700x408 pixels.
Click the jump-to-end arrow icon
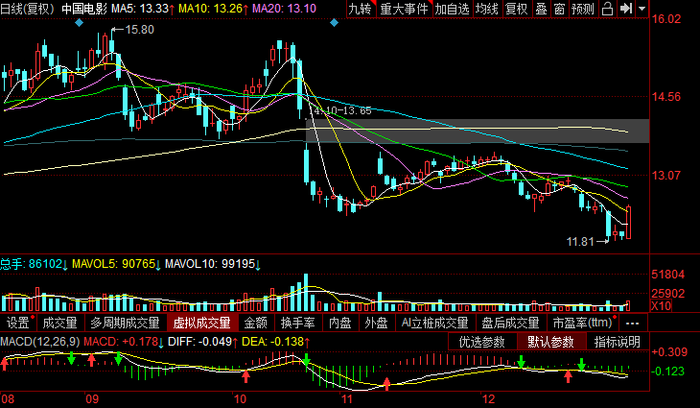626,8
